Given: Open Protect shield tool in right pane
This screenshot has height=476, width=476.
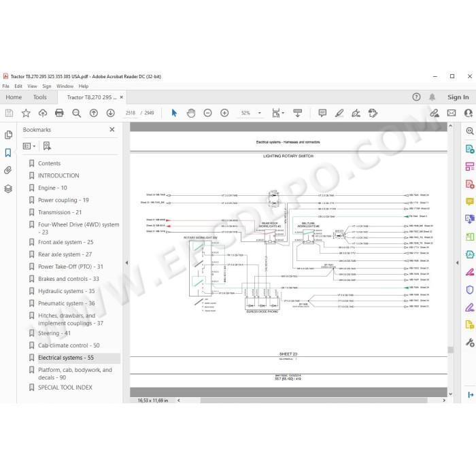Looking at the screenshot, I should coord(470,290).
